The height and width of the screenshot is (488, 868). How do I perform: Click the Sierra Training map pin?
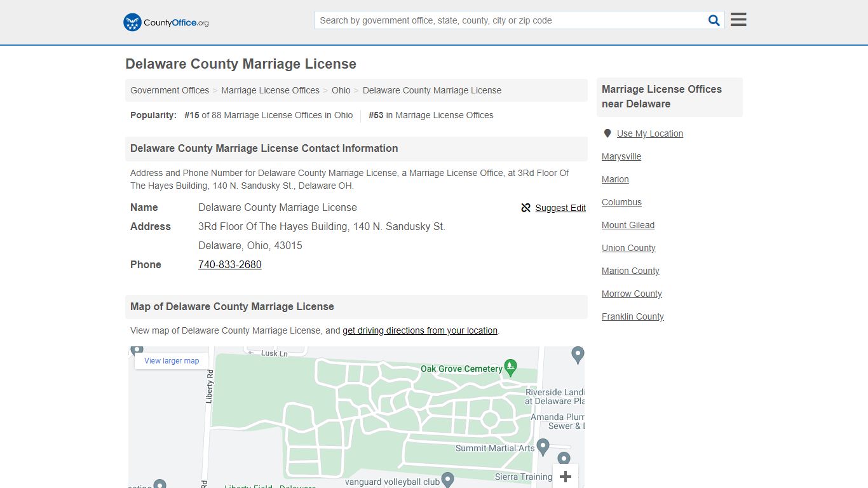tap(564, 459)
